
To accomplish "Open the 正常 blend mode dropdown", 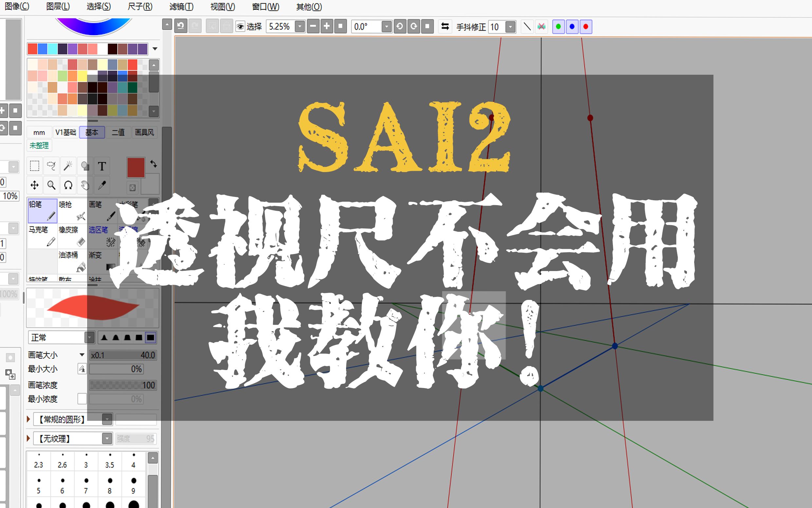I will tap(89, 337).
